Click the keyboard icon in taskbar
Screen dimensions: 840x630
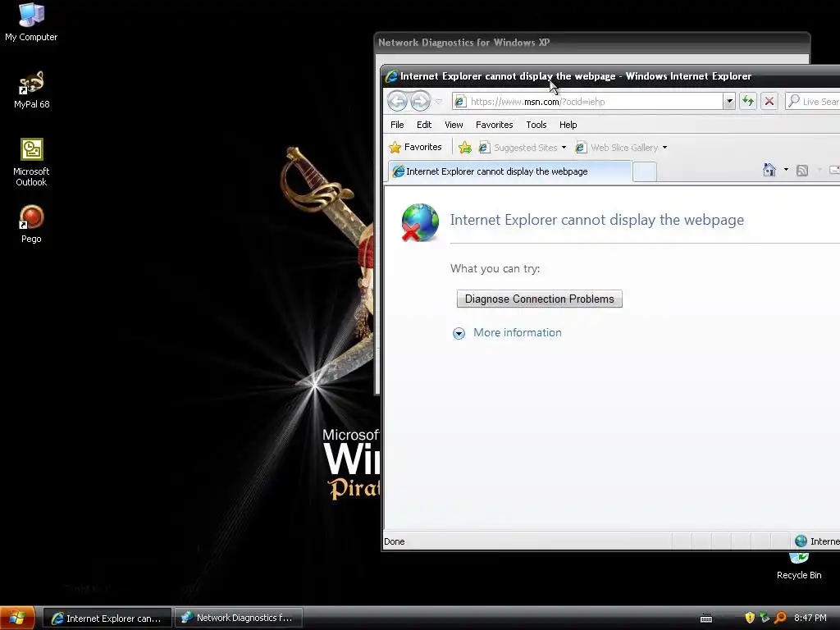click(706, 619)
